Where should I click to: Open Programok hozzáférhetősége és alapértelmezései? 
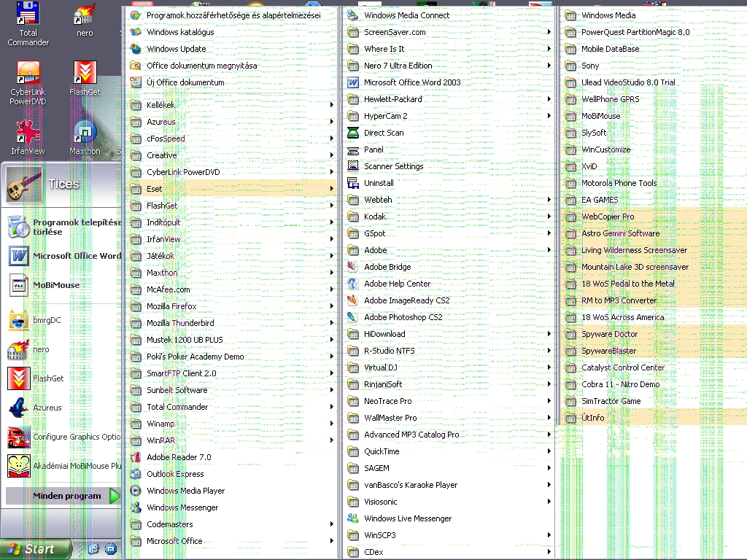point(231,15)
